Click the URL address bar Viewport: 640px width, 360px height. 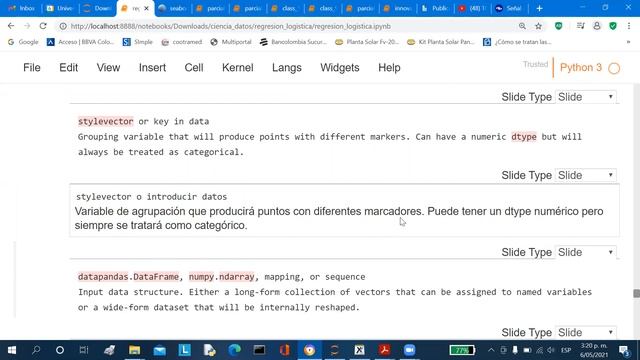coord(286,26)
